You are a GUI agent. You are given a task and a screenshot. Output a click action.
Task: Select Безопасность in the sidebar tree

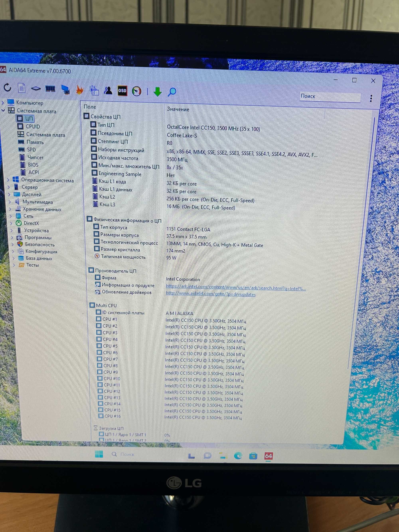coord(36,244)
